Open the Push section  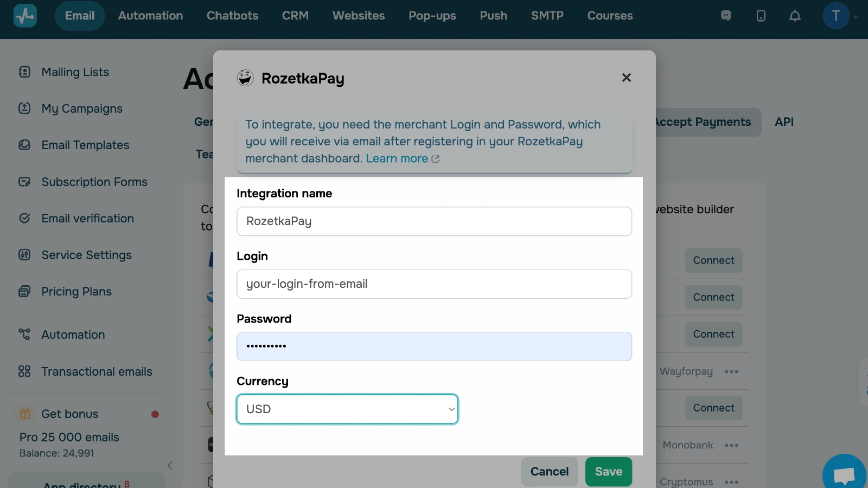click(x=493, y=16)
